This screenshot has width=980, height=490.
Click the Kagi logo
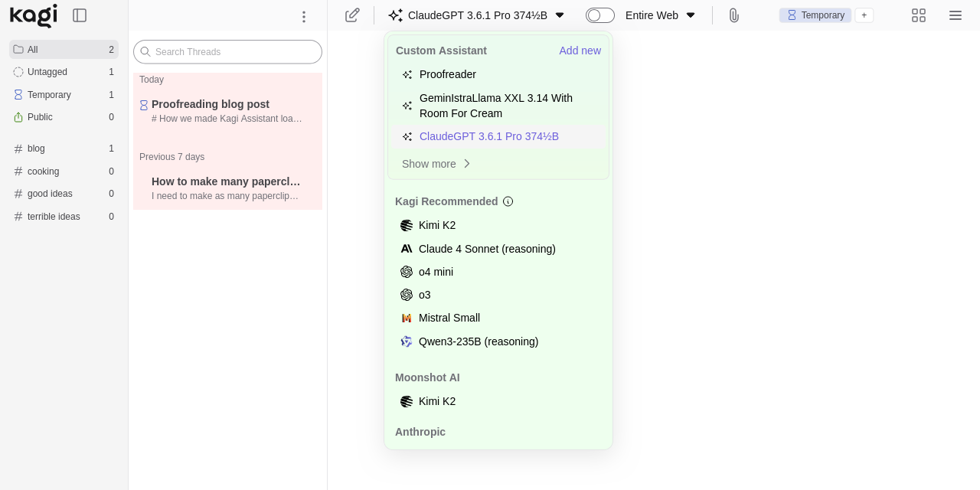coord(34,15)
